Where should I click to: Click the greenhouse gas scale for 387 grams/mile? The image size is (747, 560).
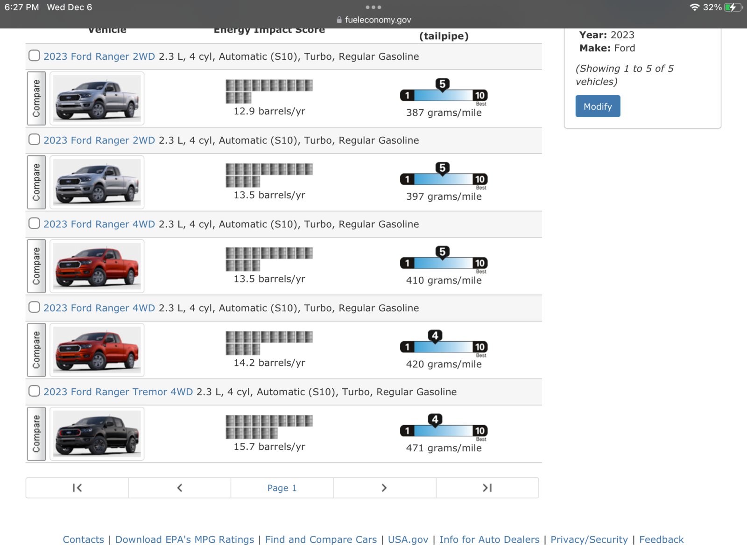[x=444, y=92]
